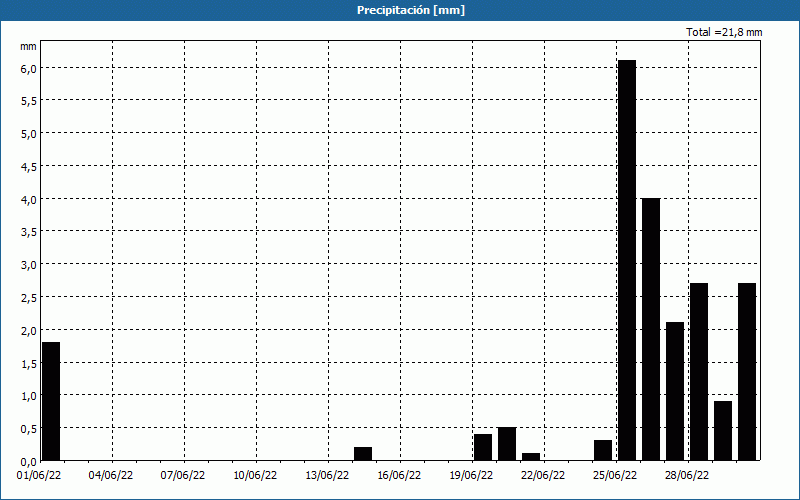Click the 16/06/22 date label
Viewport: 800px width, 500px height.
399,476
